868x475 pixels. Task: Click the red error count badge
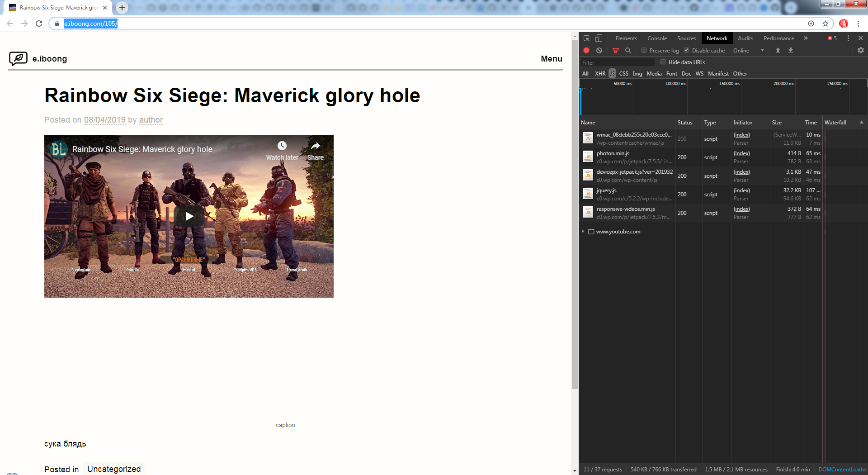click(832, 38)
